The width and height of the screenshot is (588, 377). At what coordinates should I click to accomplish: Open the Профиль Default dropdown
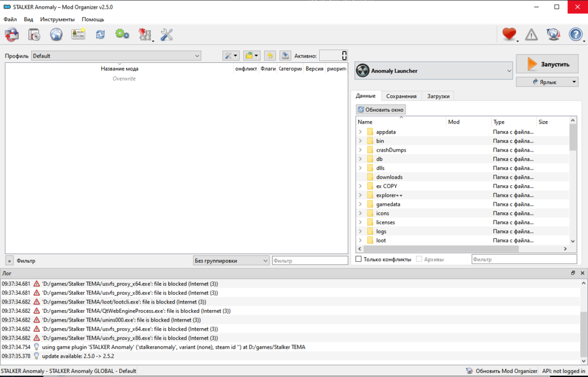[116, 56]
